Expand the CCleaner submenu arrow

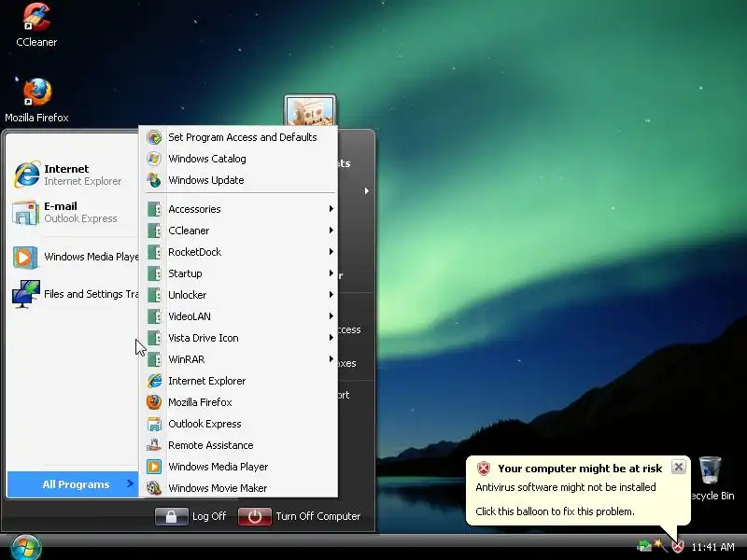(x=331, y=230)
